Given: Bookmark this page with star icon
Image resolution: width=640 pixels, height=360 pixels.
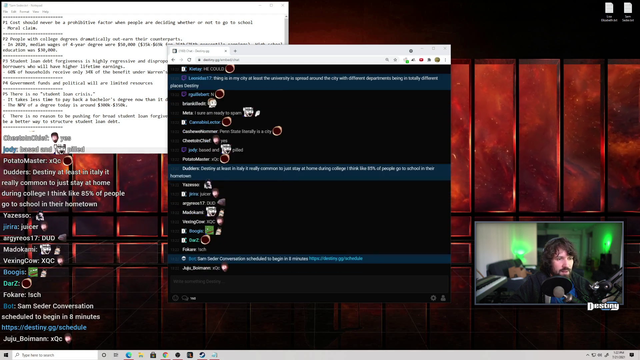Looking at the screenshot, I should pyautogui.click(x=395, y=60).
